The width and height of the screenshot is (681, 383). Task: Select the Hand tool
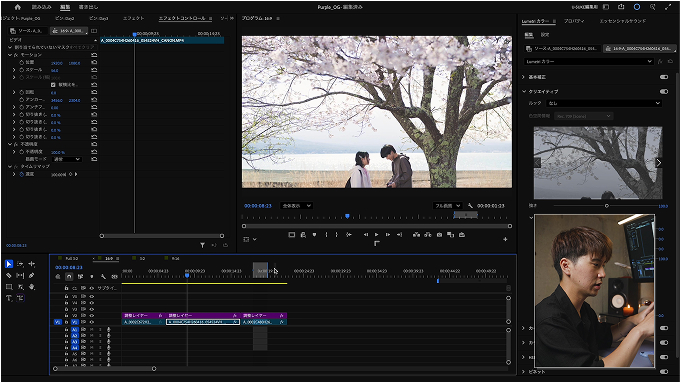[x=32, y=287]
